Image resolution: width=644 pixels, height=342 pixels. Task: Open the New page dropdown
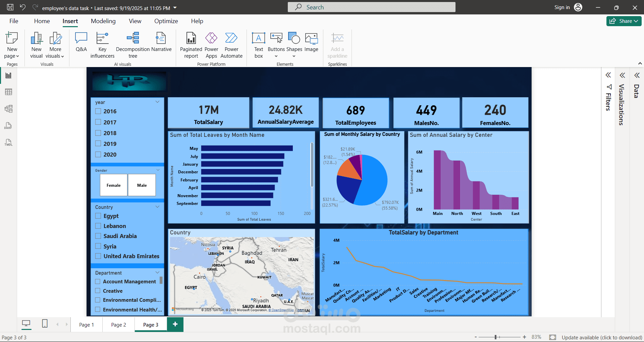tap(12, 56)
